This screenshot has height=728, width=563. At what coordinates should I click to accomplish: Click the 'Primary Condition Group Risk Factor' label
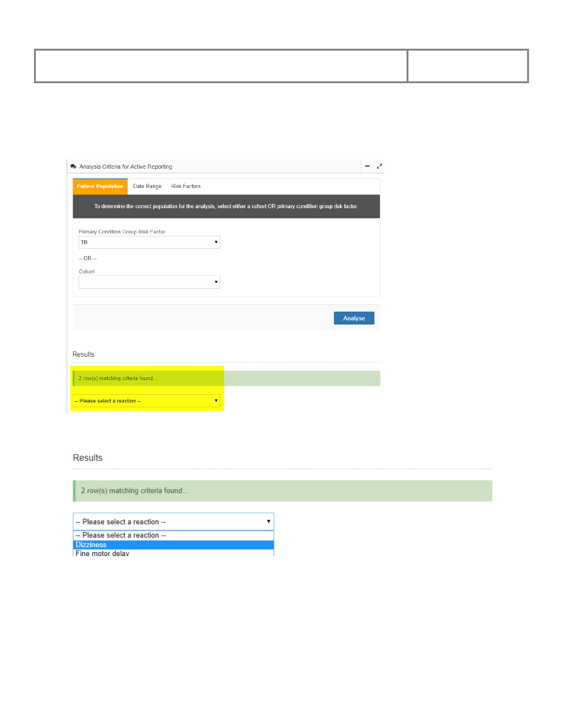122,232
